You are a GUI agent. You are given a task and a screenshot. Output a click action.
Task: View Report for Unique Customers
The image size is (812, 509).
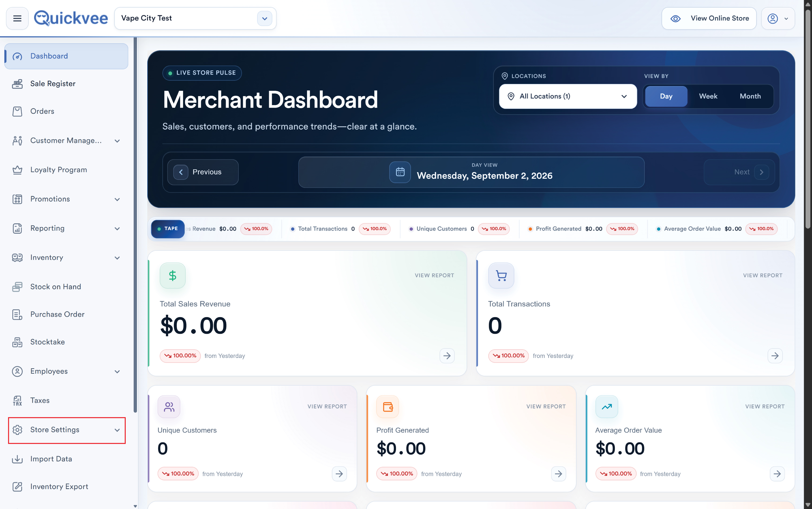pos(327,406)
